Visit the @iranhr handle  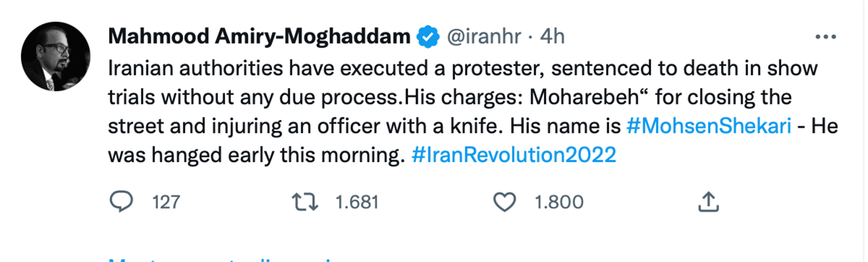coord(482,37)
